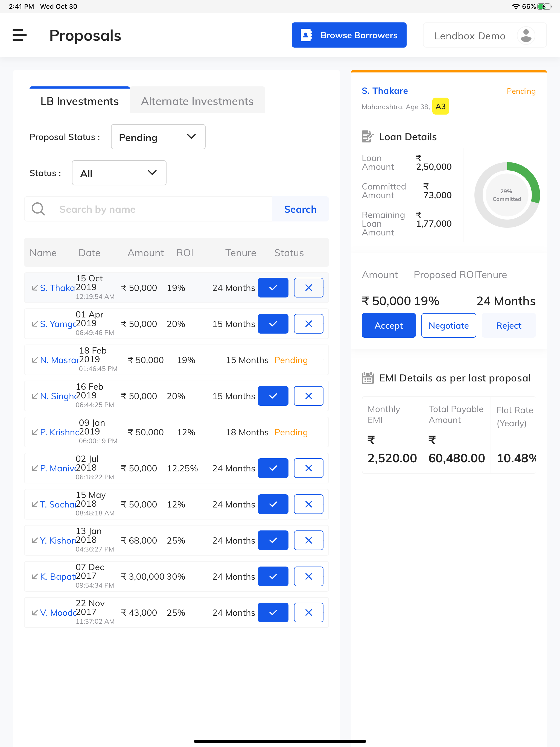This screenshot has width=560, height=747.
Task: Click the Date column header
Action: (89, 253)
